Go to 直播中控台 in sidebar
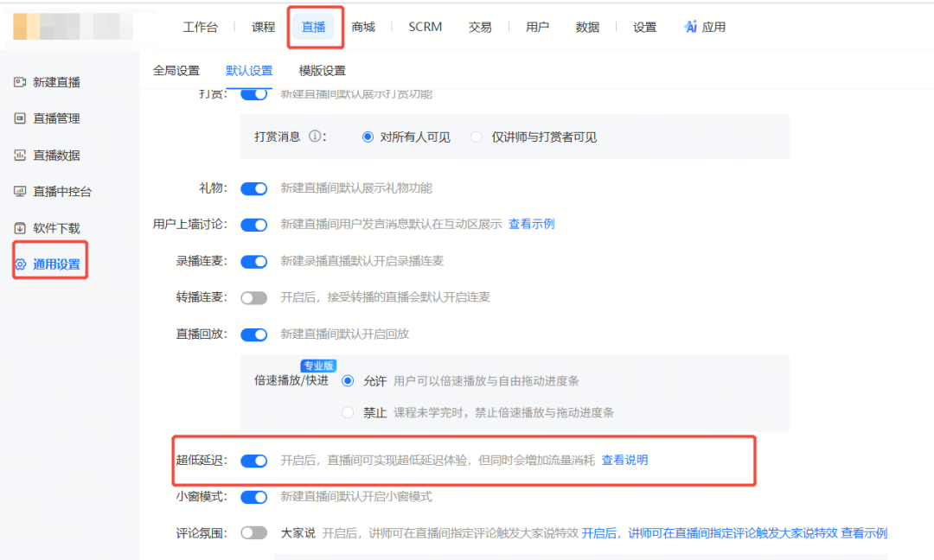This screenshot has width=934, height=560. tap(62, 192)
